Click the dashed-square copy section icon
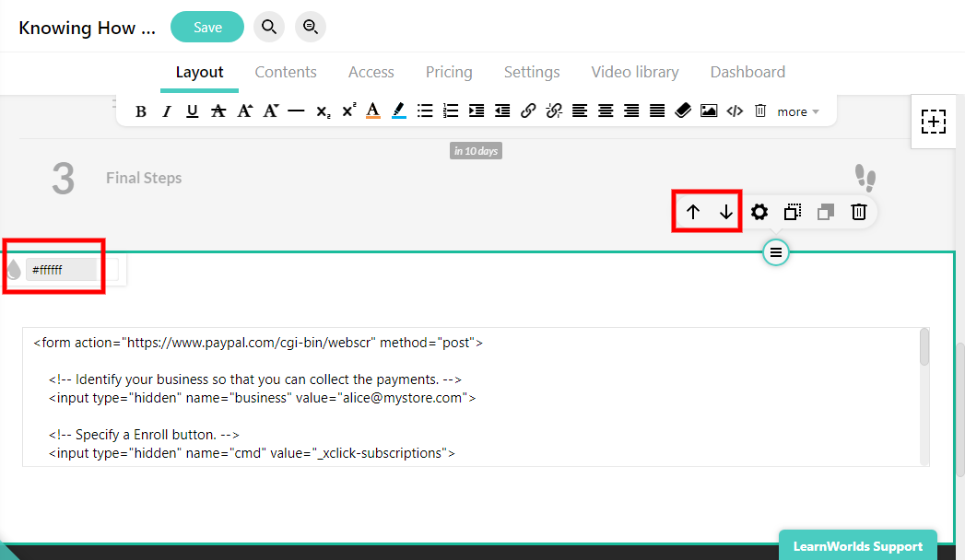This screenshot has width=965, height=560. 793,212
